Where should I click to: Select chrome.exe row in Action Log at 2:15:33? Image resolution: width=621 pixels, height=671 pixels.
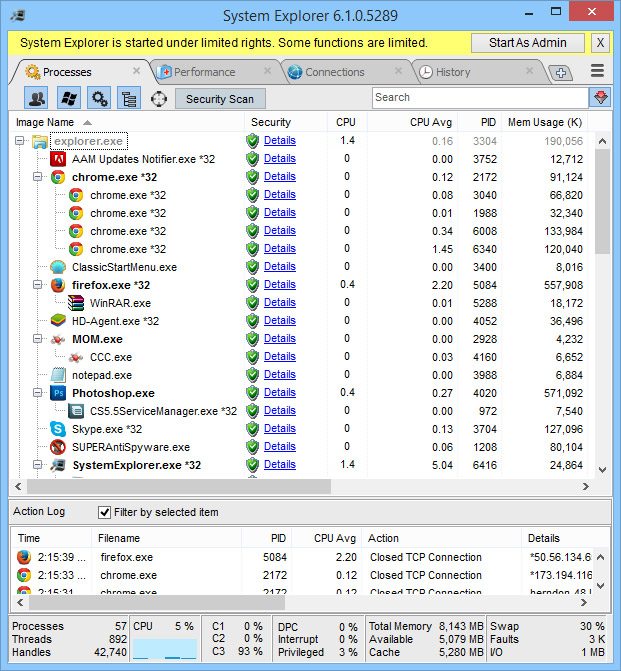[304, 575]
